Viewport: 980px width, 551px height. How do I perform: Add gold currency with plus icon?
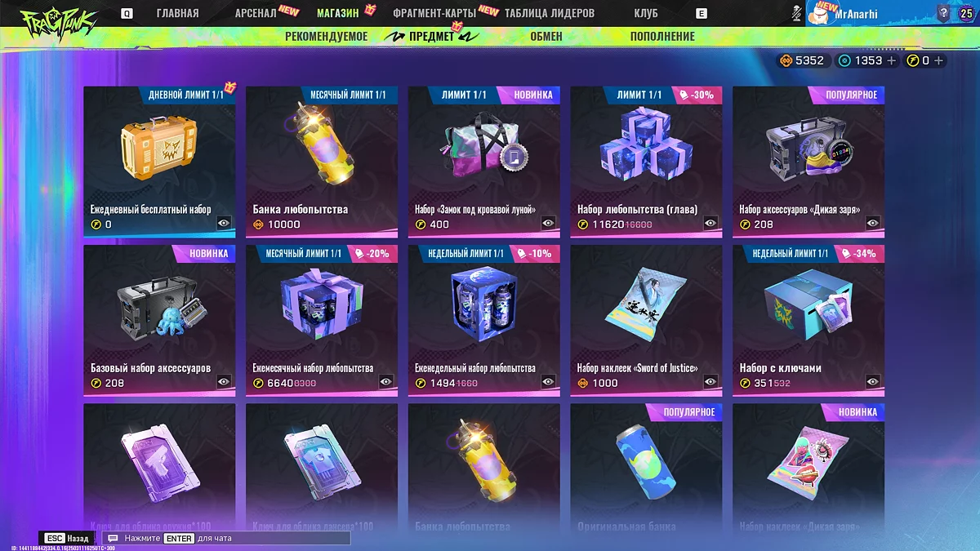tap(891, 60)
